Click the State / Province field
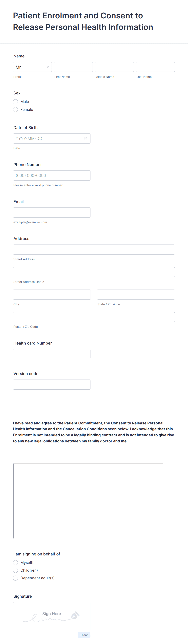 tap(136, 294)
